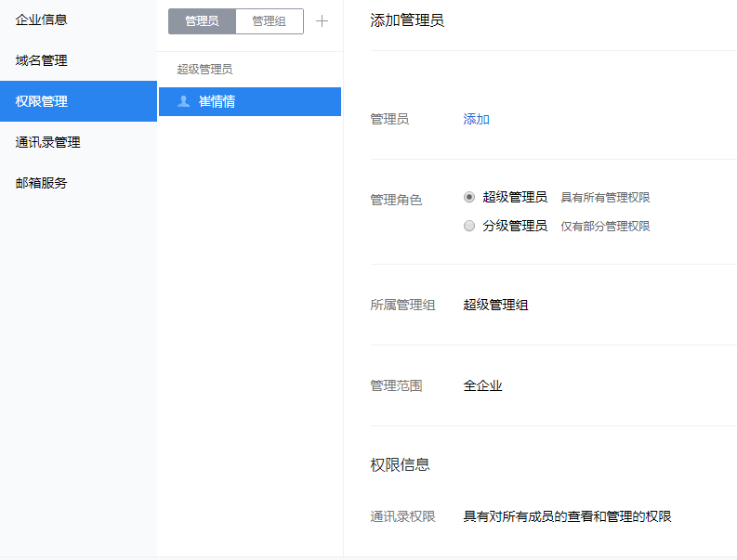
Task: Click the 全企业 management scope value
Action: point(483,385)
